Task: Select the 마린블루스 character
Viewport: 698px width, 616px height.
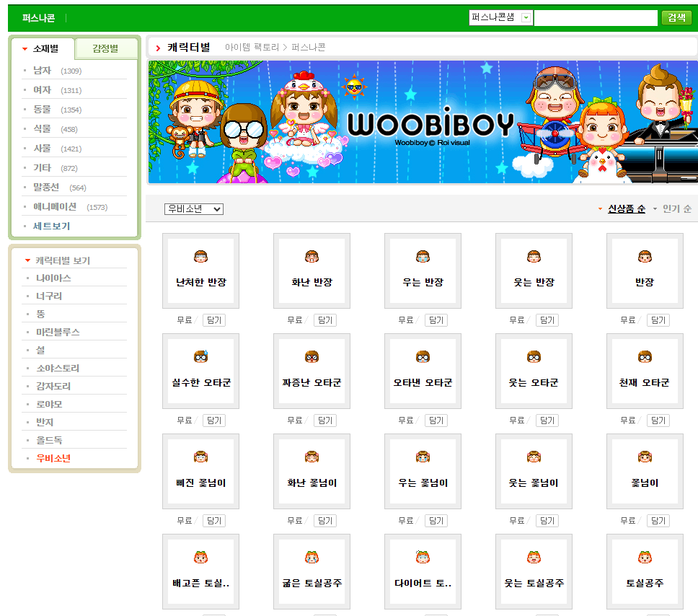Action: [58, 332]
